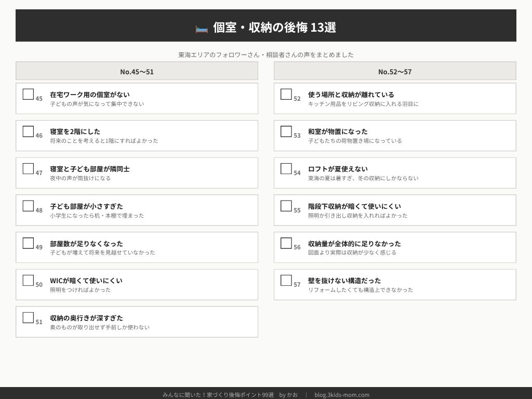Mark checkbox 47 寝室と子ども部屋が隣同士

pyautogui.click(x=28, y=168)
